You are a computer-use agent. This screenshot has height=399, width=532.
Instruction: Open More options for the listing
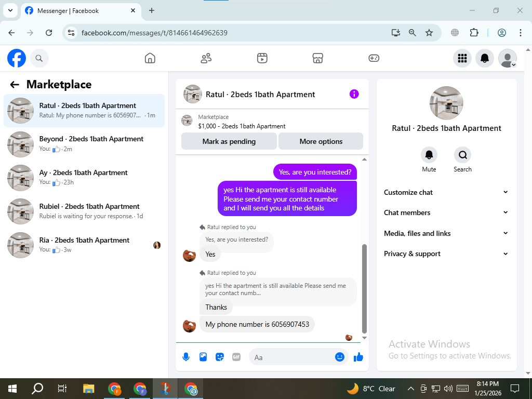[x=321, y=141]
